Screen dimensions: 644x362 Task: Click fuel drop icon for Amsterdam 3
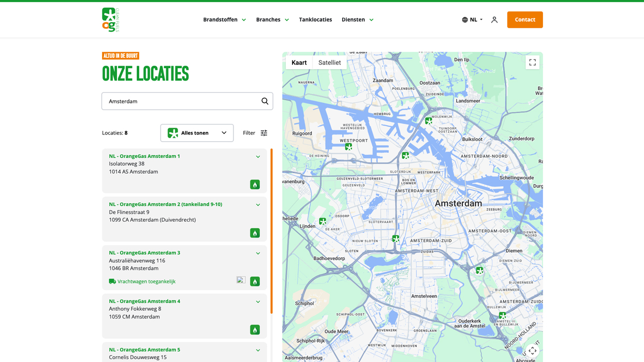[255, 281]
